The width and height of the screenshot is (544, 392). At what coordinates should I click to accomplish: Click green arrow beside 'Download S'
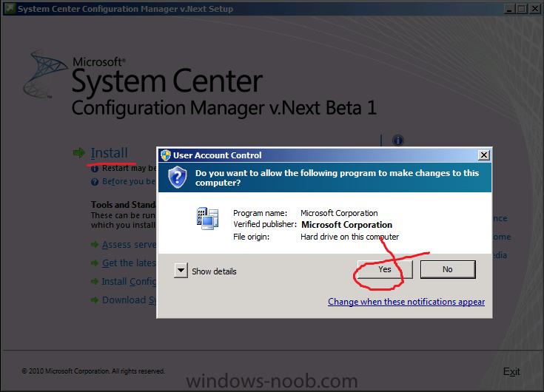tap(95, 300)
